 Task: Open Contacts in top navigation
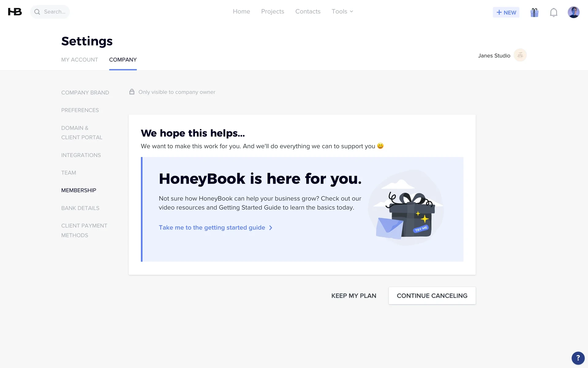(x=308, y=12)
